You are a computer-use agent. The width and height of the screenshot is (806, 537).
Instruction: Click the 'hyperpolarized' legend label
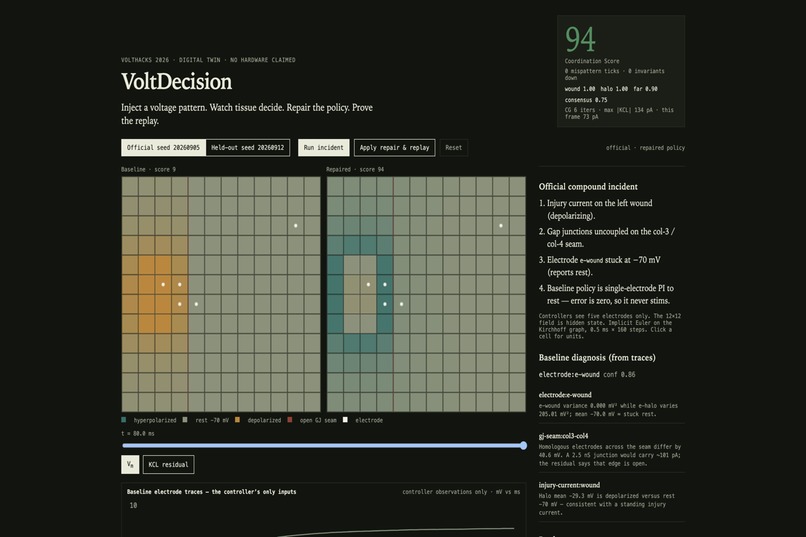click(155, 420)
